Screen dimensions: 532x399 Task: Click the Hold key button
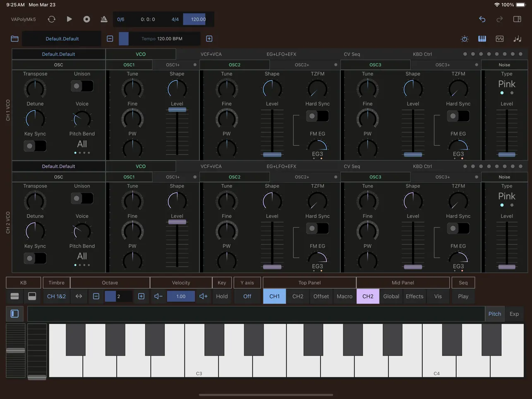[222, 296]
